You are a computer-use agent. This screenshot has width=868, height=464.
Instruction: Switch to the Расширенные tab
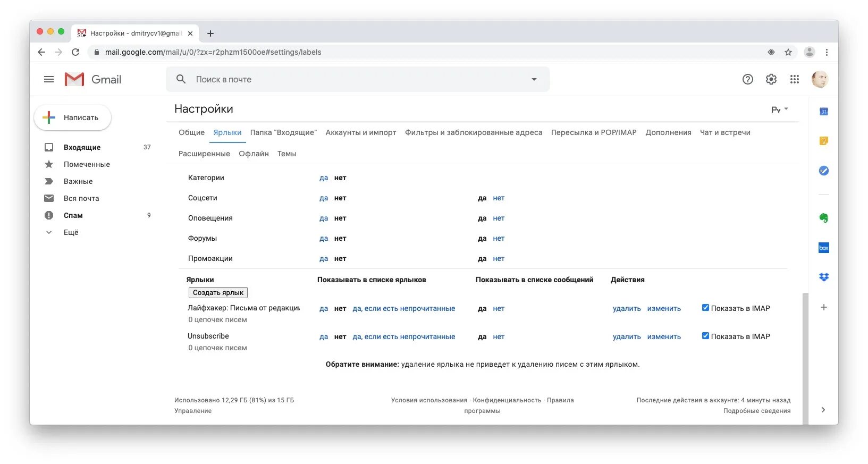click(x=204, y=154)
